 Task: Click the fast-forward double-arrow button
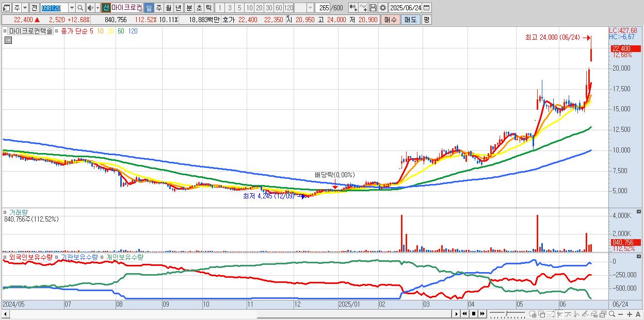coord(482,314)
